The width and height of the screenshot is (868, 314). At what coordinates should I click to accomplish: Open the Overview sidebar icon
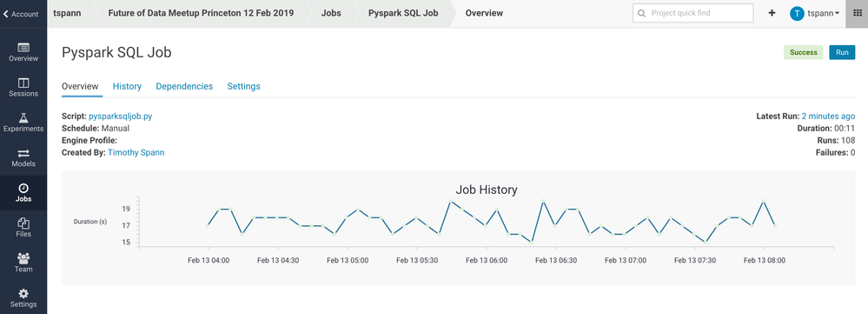tap(23, 48)
